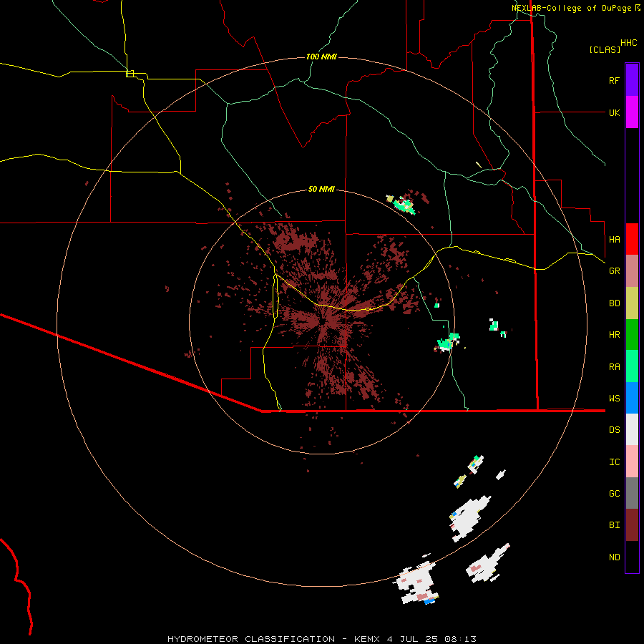
Task: Click the BI biological brown swatch
Action: coord(632,525)
